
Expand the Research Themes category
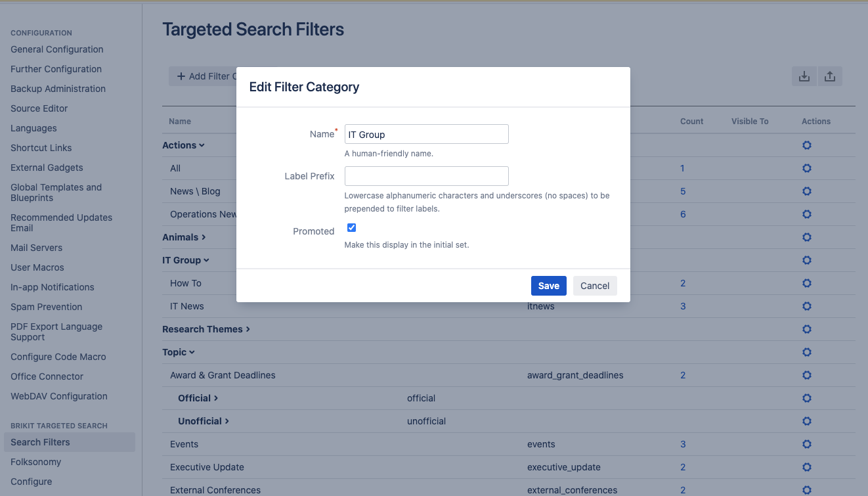(x=206, y=329)
